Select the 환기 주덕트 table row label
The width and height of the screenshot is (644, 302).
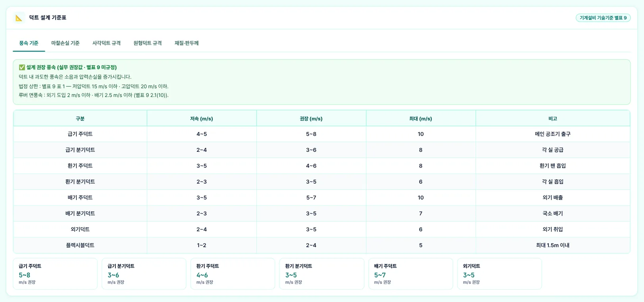[80, 166]
